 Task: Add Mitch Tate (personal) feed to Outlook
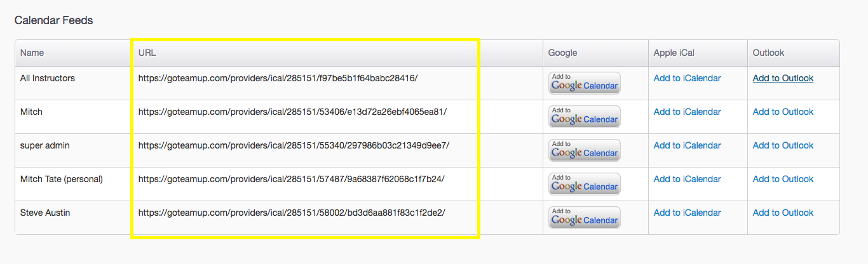(783, 179)
